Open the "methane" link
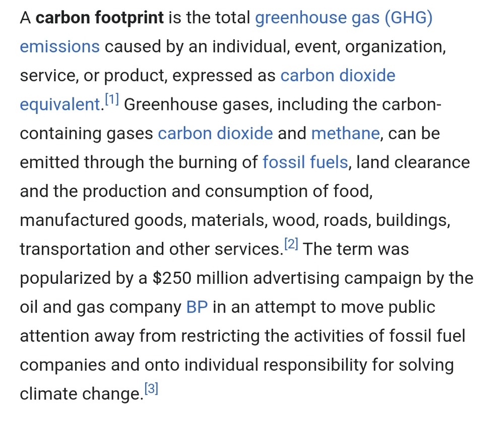The image size is (504, 422). 345,134
